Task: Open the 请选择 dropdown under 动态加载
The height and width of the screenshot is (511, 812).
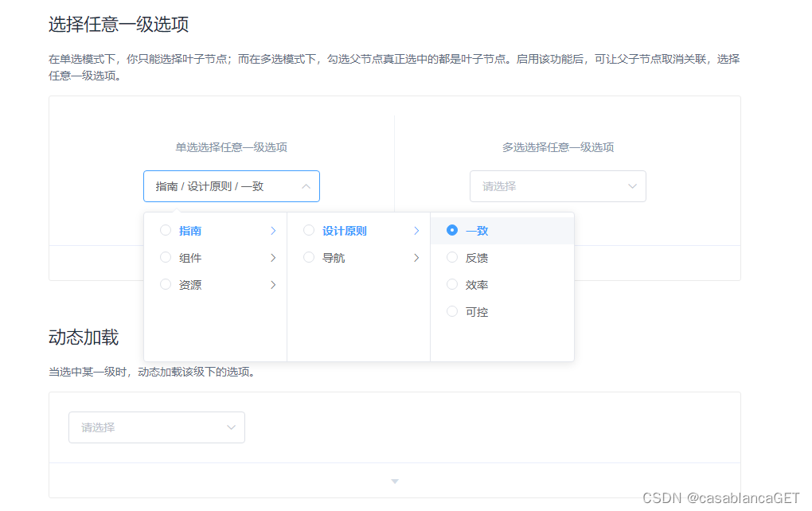Action: tap(156, 427)
